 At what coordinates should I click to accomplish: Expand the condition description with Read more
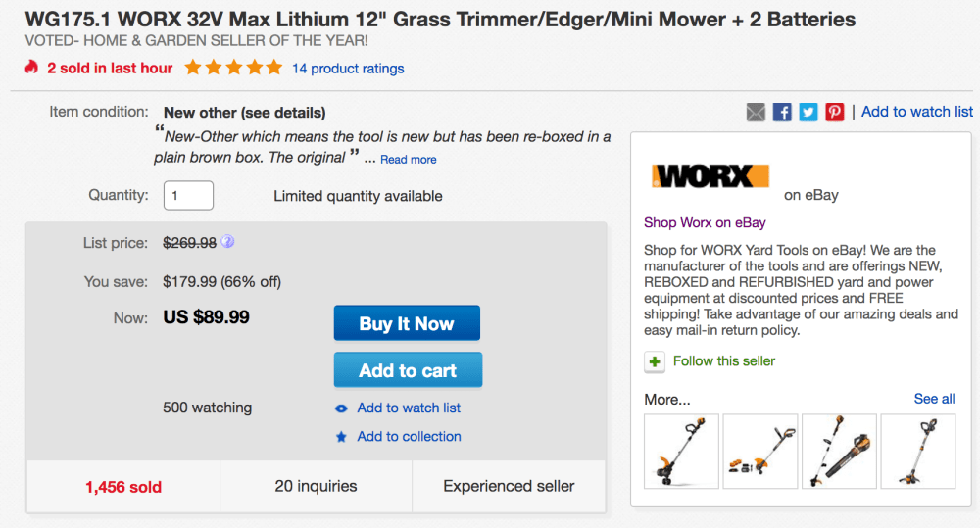[x=409, y=160]
